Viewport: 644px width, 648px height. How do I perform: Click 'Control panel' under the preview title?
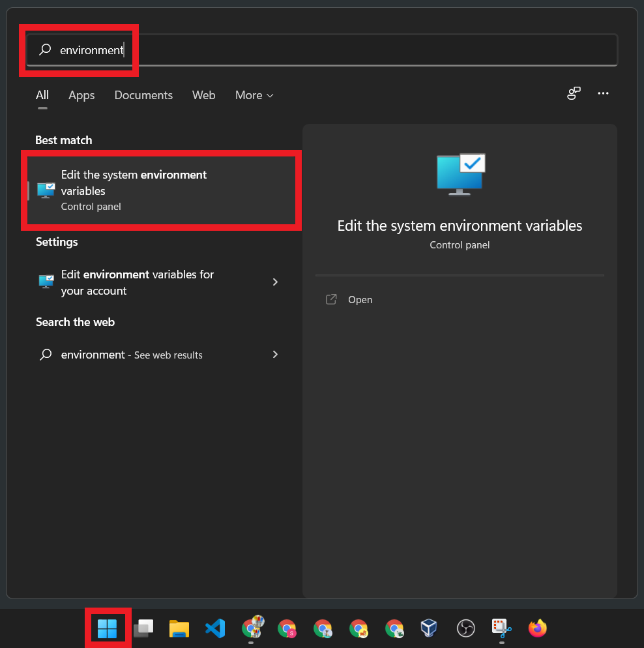coord(460,245)
